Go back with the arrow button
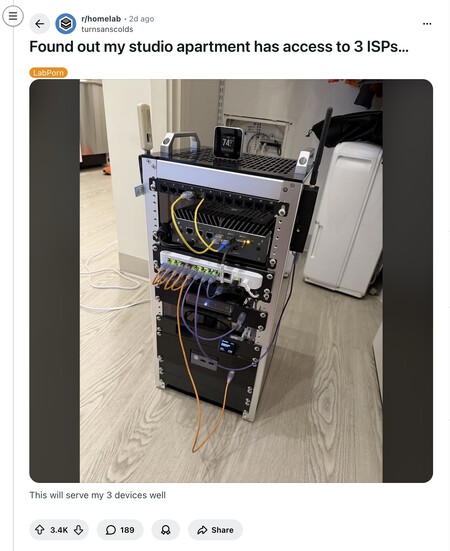The image size is (450, 551). 40,24
